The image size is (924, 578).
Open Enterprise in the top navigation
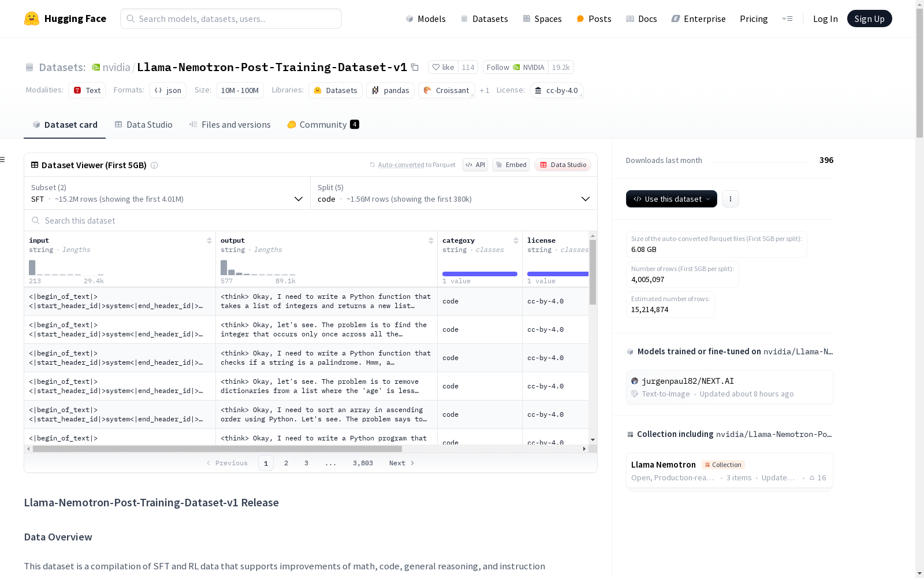coord(698,18)
